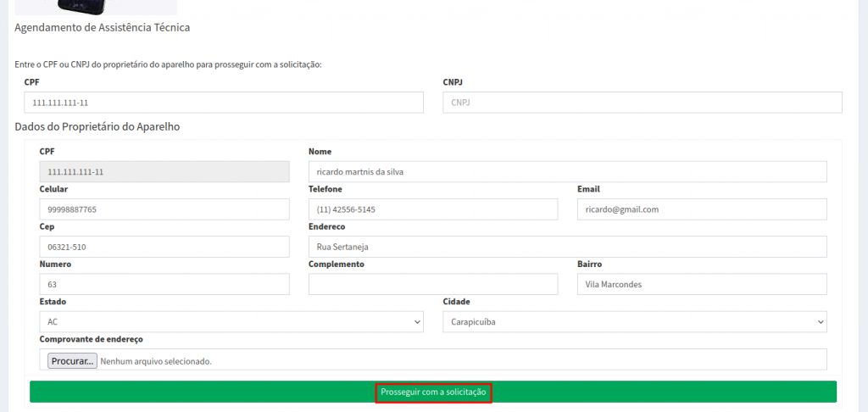The height and width of the screenshot is (412, 868).
Task: Click the Nome field with ricardo martnis
Action: (x=566, y=172)
